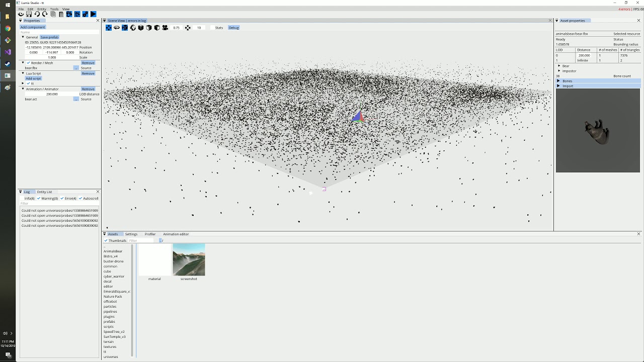Toggle the Error(4) log filter checkbox
This screenshot has height=362, width=644.
coord(62,199)
